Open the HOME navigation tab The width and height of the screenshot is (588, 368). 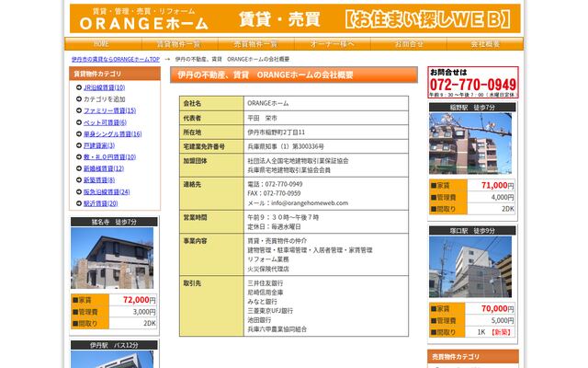pyautogui.click(x=103, y=44)
